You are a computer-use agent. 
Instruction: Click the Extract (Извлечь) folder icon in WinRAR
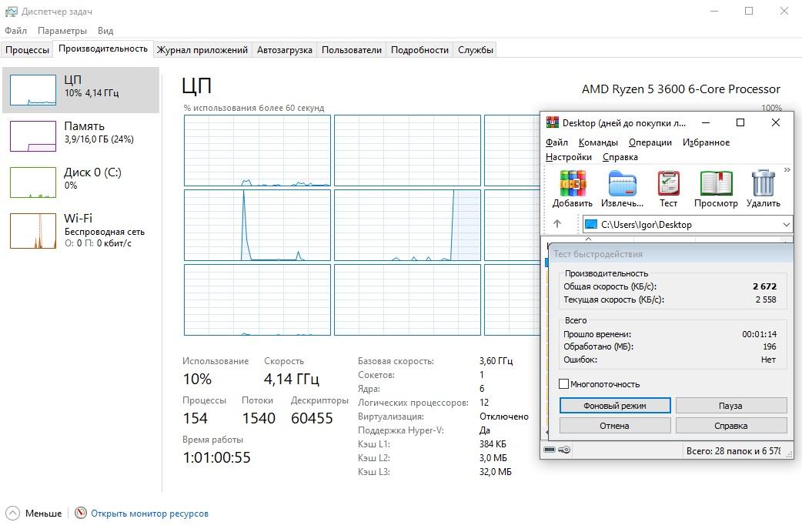622,184
